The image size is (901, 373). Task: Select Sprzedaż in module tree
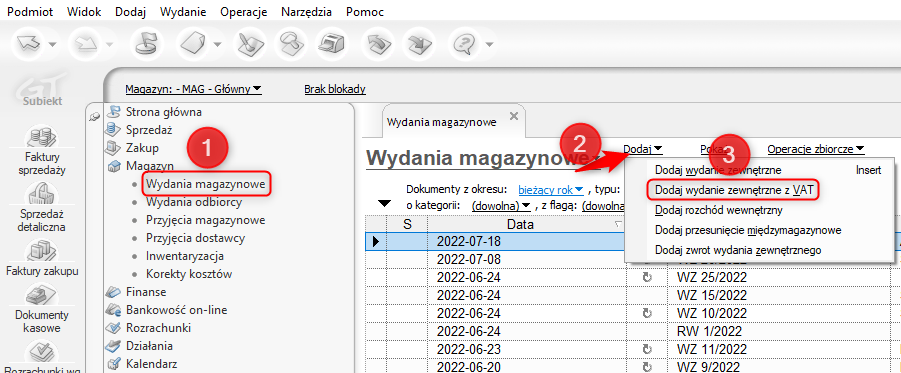149,130
